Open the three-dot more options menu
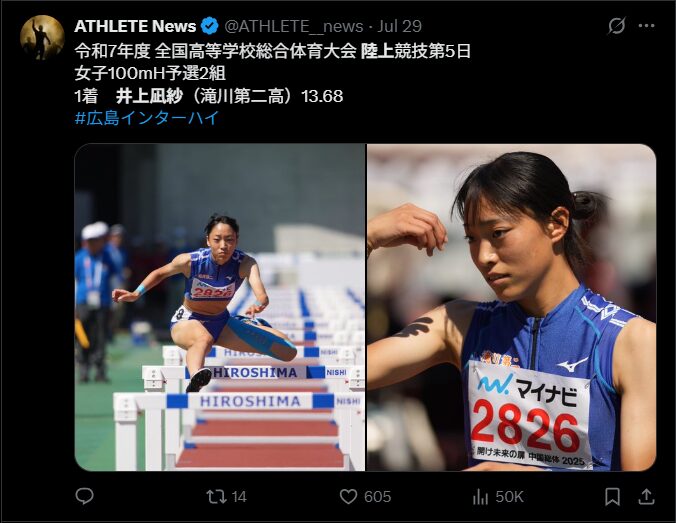 coord(646,26)
